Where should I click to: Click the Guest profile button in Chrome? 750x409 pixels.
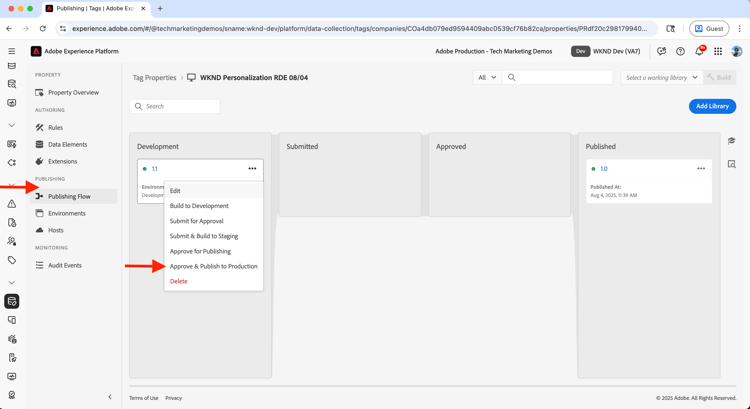tap(709, 29)
